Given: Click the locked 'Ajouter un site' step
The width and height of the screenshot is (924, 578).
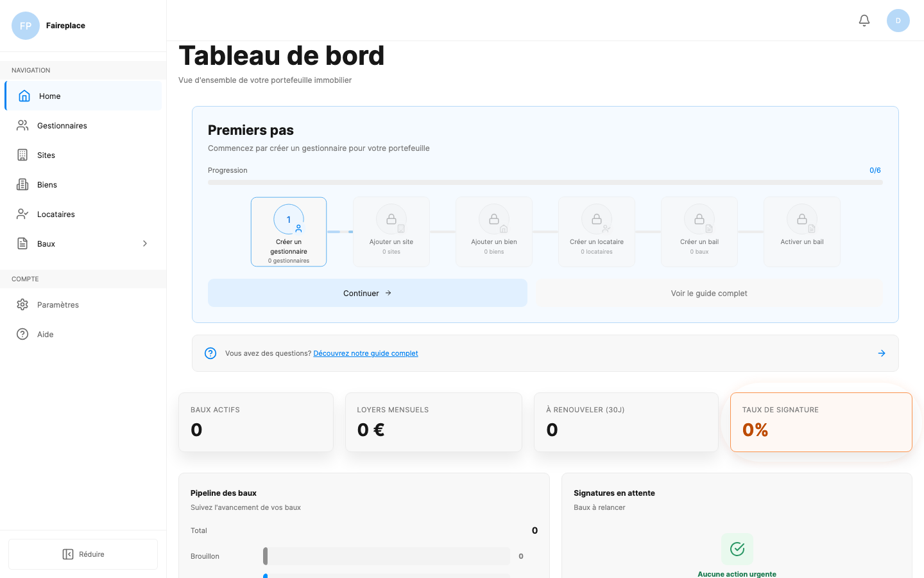Looking at the screenshot, I should tap(391, 231).
